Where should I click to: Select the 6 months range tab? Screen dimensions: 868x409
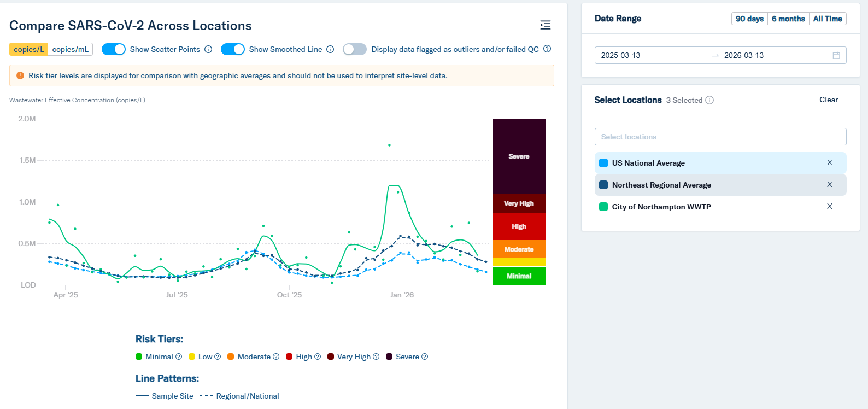point(788,19)
